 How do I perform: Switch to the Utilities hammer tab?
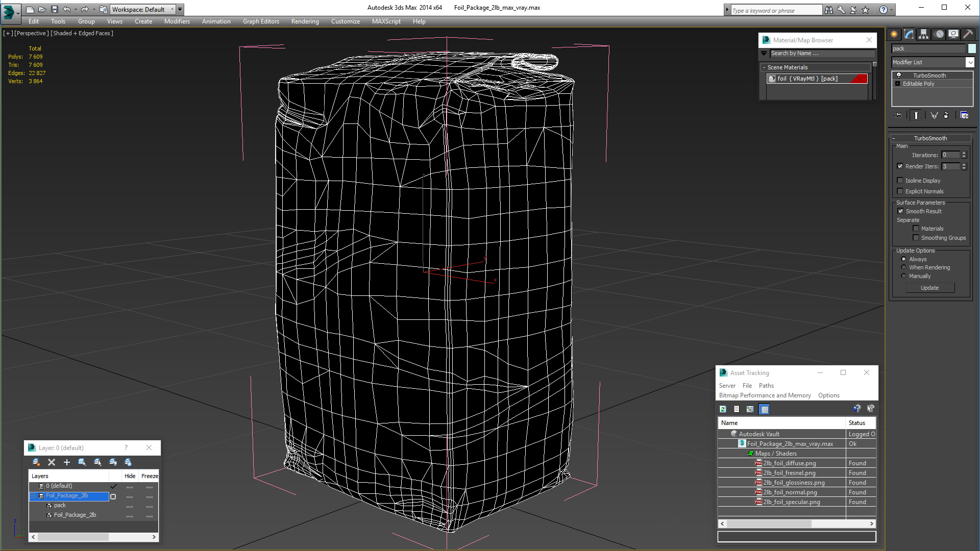coord(968,34)
